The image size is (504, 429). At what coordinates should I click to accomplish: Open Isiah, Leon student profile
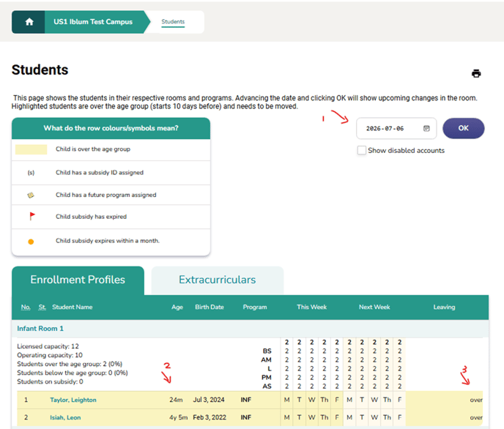(x=65, y=417)
